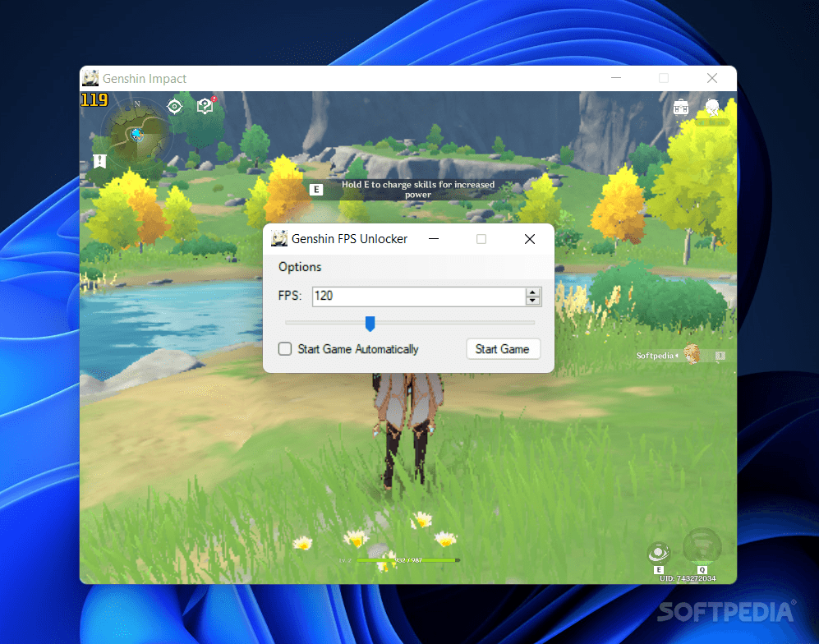Screen dimensions: 819x644
Task: Activate the elemental skill eye icon
Action: click(659, 553)
